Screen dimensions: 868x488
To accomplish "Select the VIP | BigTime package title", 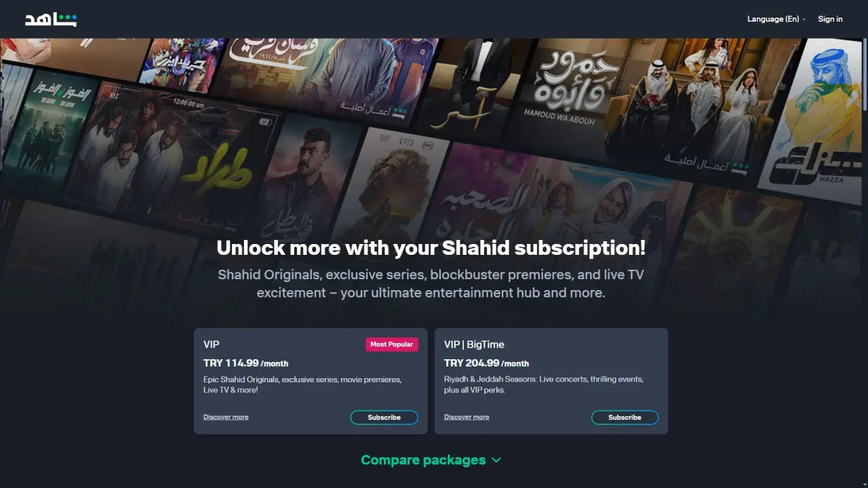I will 474,344.
